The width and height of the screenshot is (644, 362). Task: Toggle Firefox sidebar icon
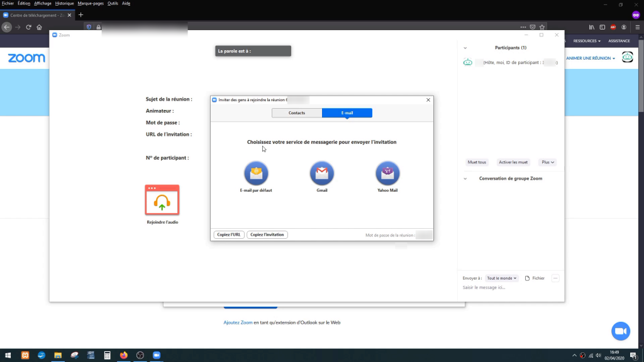(x=602, y=27)
